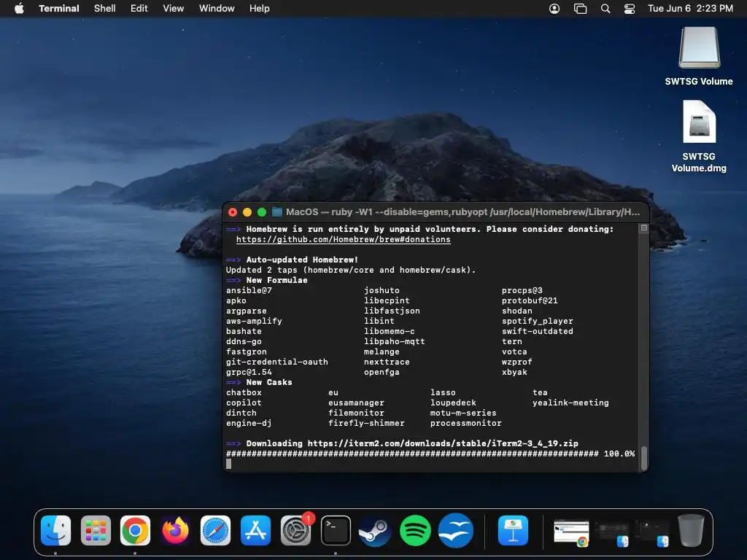The image size is (747, 560).
Task: Open the minimized Chrome window in Dock
Action: coord(571,532)
